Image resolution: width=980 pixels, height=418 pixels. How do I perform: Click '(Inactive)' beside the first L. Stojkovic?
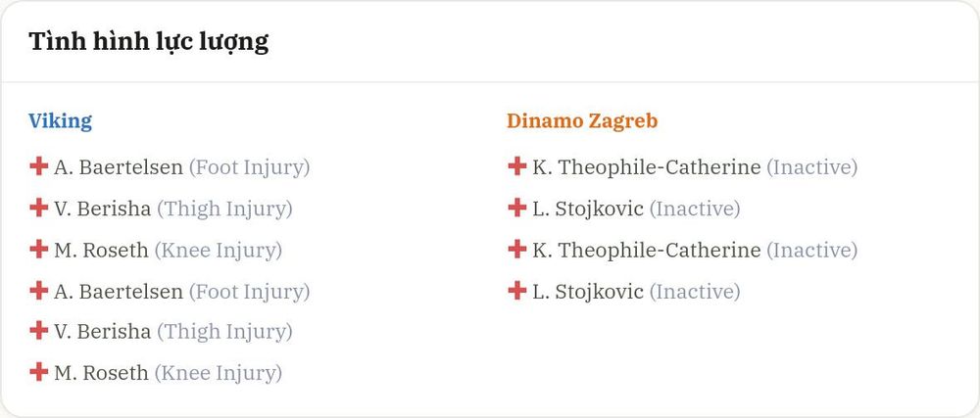[x=695, y=209]
